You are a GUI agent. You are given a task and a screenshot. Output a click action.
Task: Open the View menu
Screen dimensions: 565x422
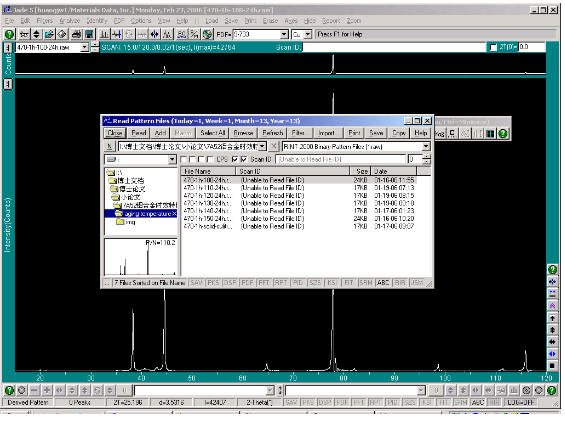[164, 21]
